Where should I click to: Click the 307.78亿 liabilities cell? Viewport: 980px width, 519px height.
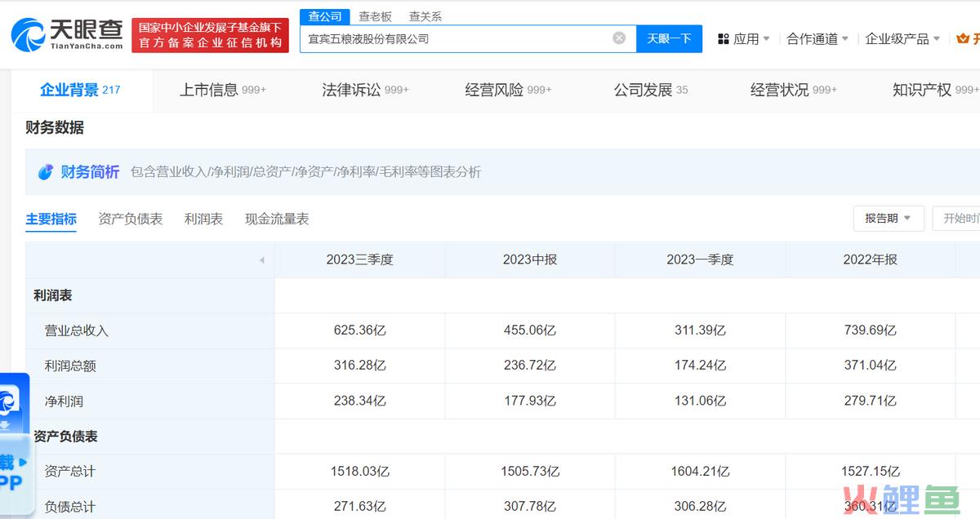530,506
